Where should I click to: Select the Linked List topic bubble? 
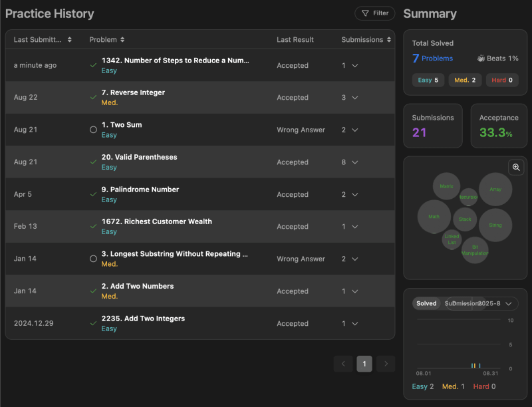(x=452, y=239)
